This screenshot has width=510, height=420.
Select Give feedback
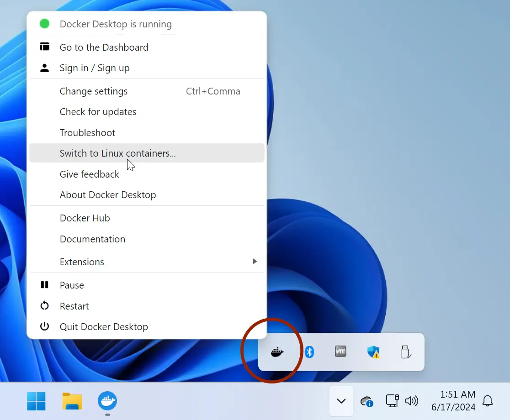click(x=147, y=174)
